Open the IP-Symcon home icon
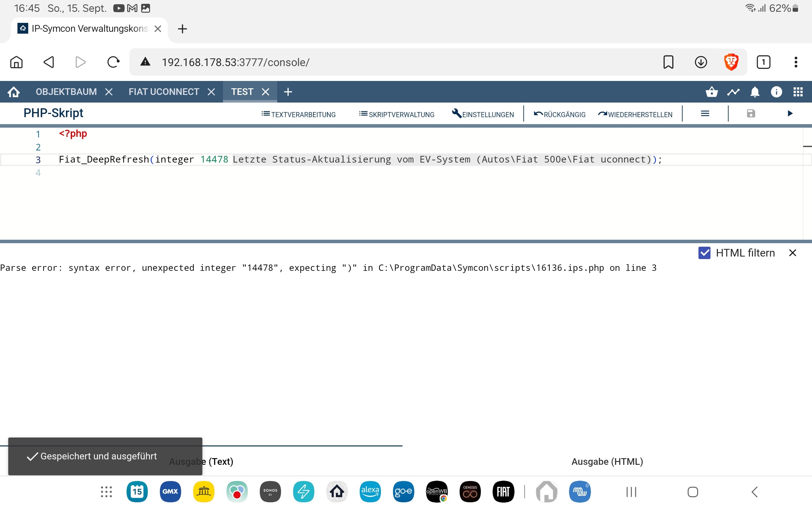 [x=14, y=92]
